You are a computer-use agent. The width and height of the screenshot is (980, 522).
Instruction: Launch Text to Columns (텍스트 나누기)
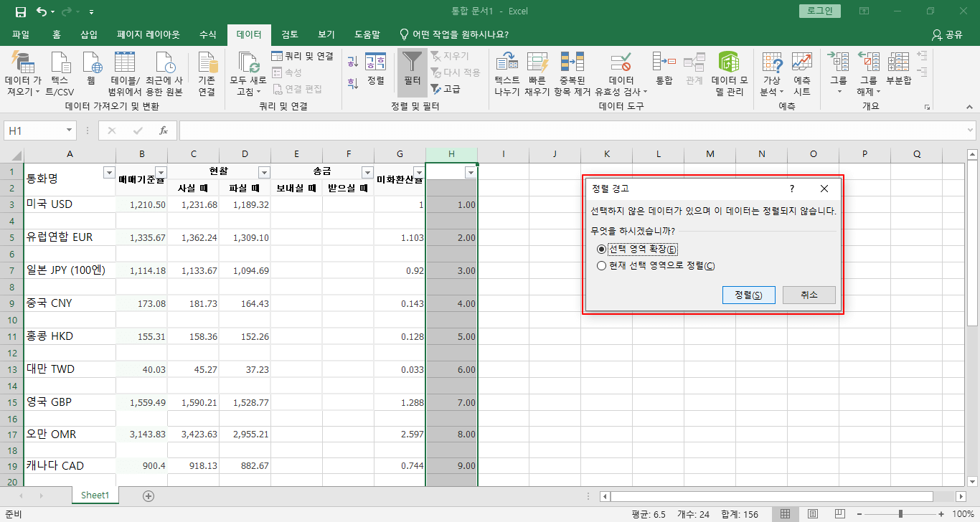pyautogui.click(x=507, y=74)
